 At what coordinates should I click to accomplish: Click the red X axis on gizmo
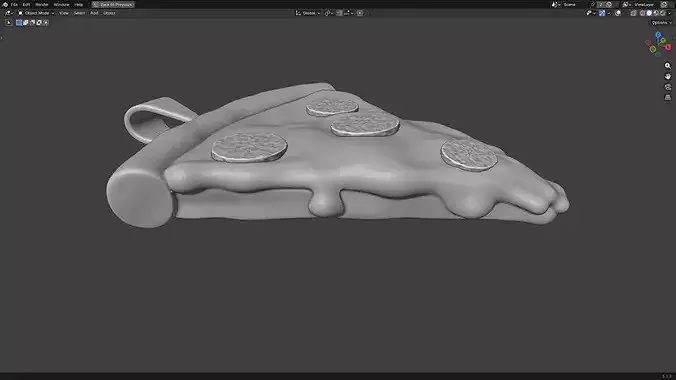tap(668, 47)
